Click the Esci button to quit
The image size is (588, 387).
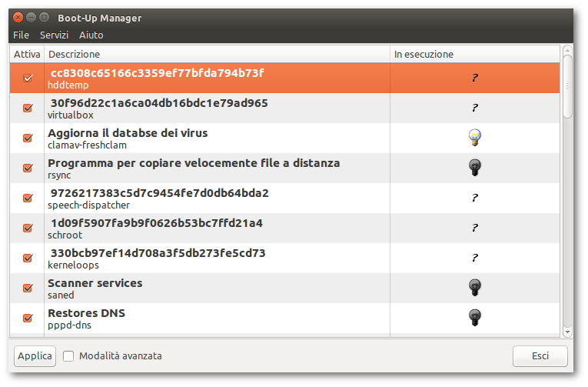coord(540,356)
